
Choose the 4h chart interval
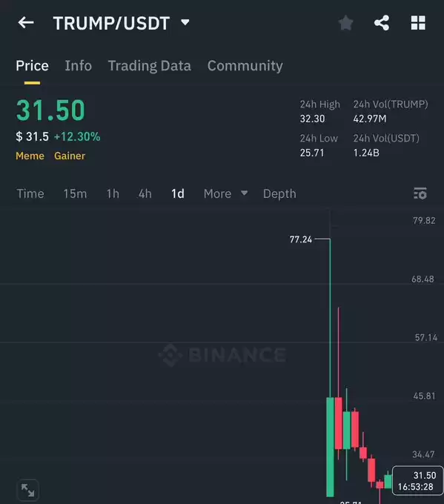(x=145, y=193)
